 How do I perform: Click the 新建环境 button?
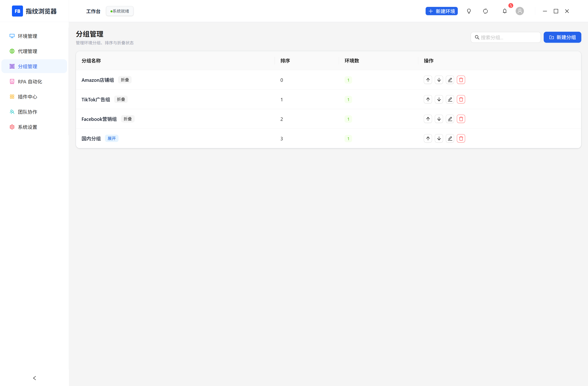click(441, 11)
